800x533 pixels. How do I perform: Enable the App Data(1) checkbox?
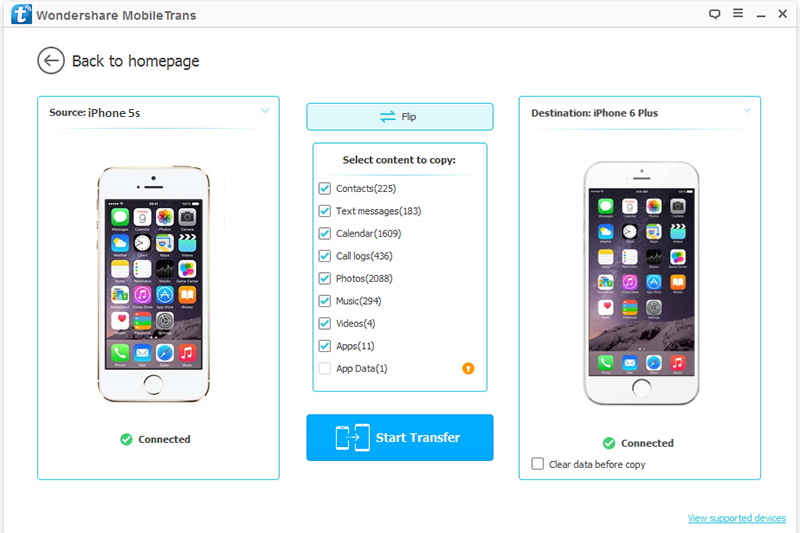(324, 368)
